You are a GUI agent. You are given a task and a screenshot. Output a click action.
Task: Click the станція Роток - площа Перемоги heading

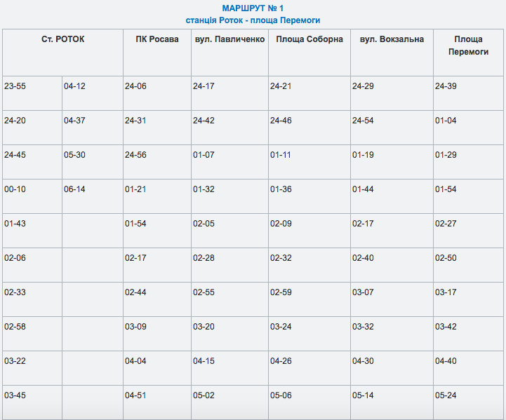coord(253,20)
